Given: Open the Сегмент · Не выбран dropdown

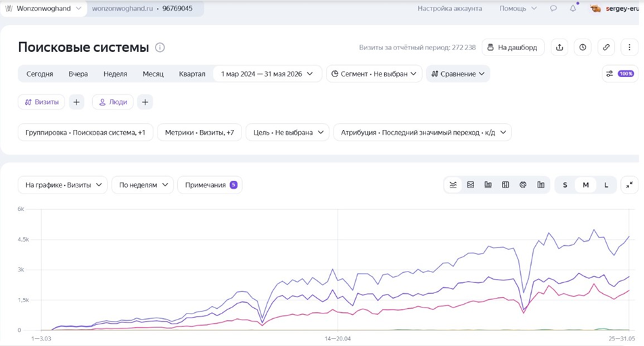Looking at the screenshot, I should (x=374, y=74).
